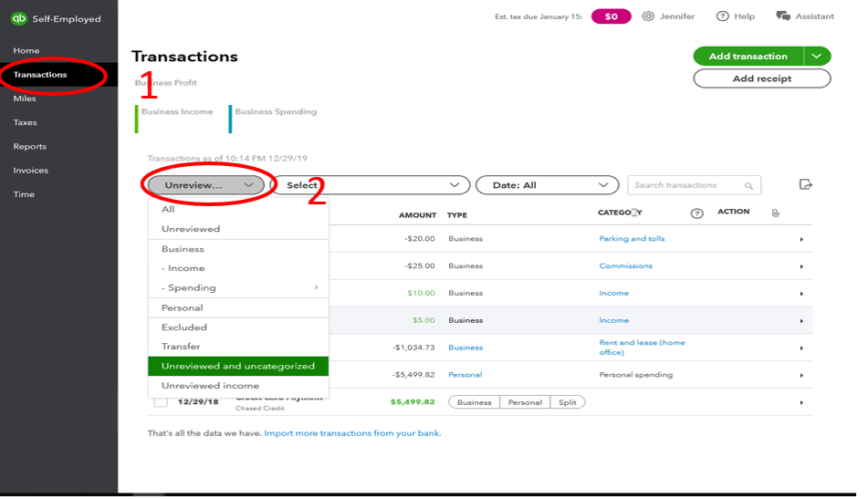The image size is (868, 499).
Task: Expand action arrow for $10.00 Income row
Action: (x=801, y=294)
